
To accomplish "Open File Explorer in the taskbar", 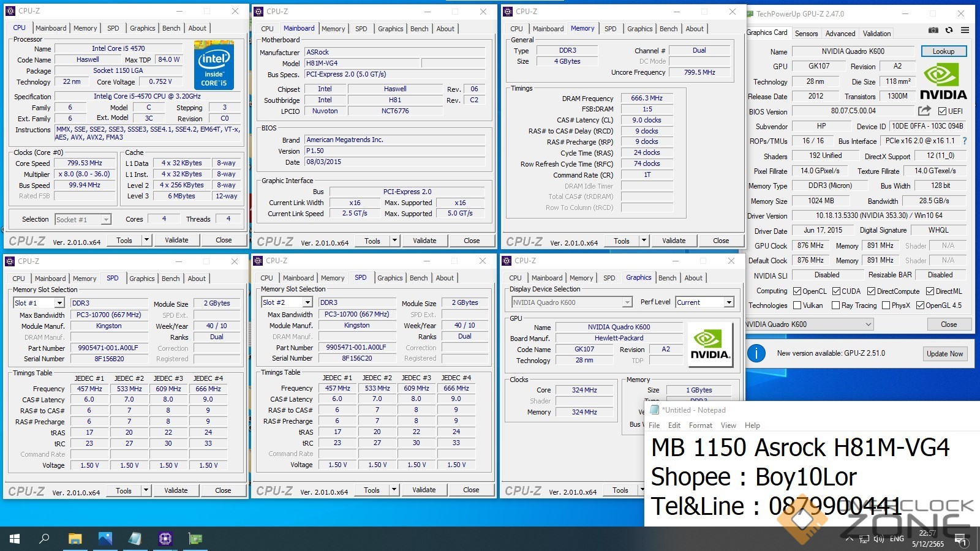I will 75,539.
